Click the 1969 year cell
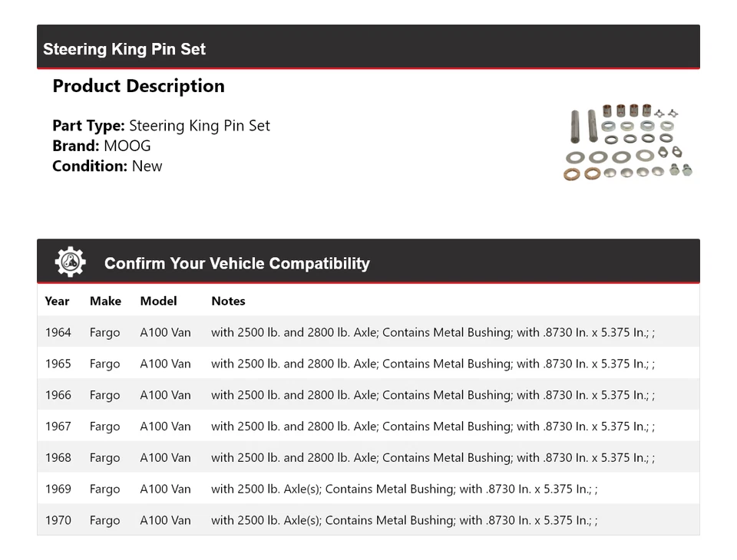 [58, 489]
